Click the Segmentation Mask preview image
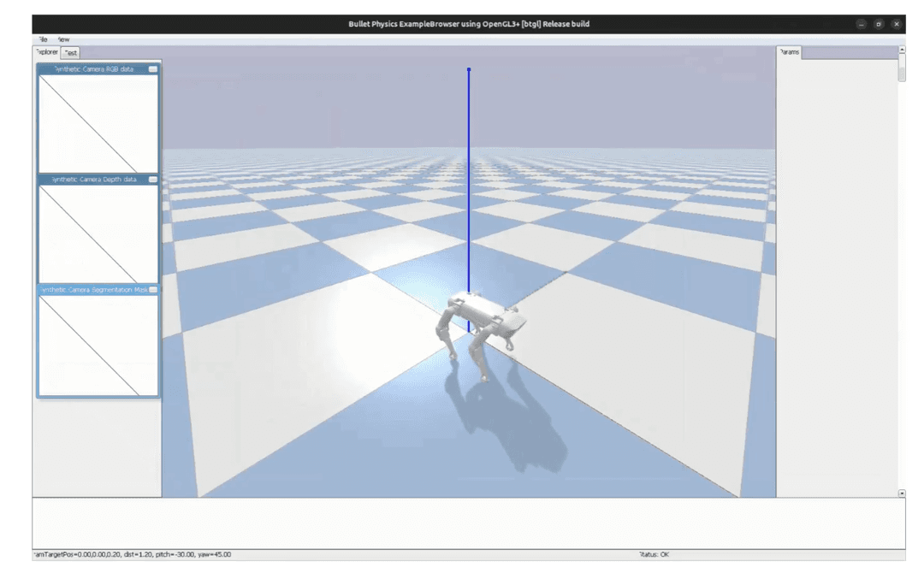 click(x=98, y=346)
